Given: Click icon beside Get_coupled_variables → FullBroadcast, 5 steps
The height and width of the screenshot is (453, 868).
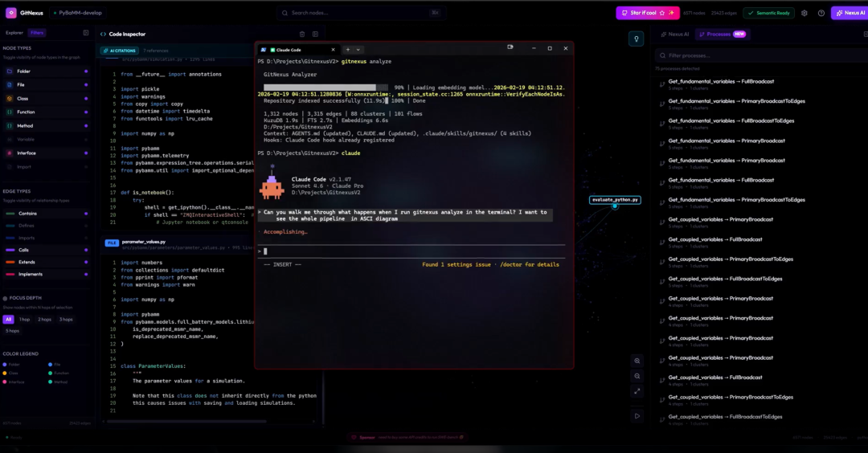Looking at the screenshot, I should pyautogui.click(x=662, y=243).
